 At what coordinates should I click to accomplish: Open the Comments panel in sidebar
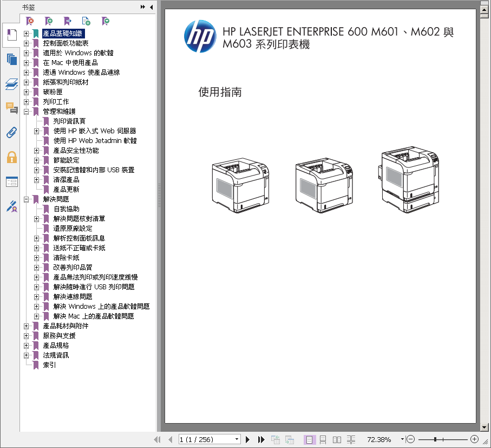11,108
